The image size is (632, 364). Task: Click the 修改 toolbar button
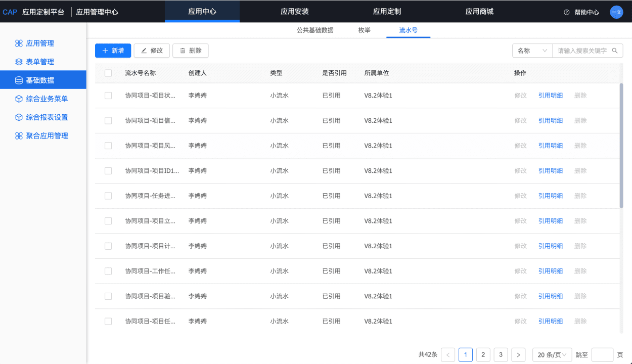click(152, 51)
